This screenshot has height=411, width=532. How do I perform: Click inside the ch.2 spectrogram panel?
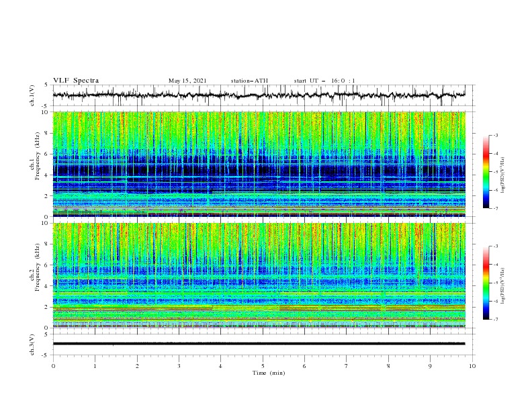coord(259,275)
